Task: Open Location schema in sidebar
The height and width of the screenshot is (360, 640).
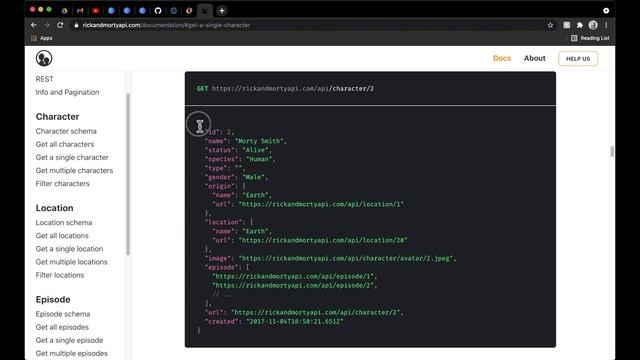Action: [x=64, y=222]
